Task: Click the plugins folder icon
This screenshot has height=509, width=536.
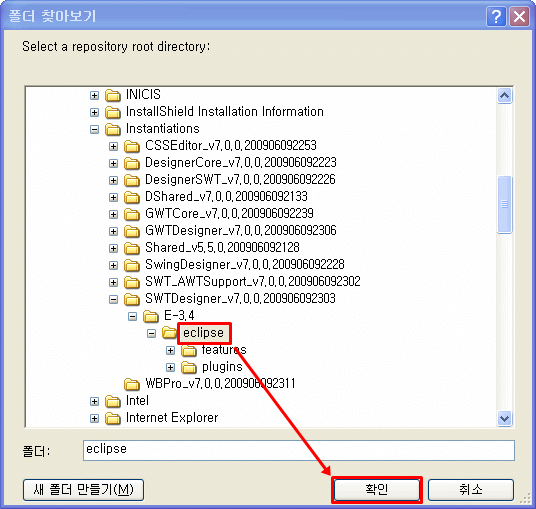Action: [x=189, y=367]
